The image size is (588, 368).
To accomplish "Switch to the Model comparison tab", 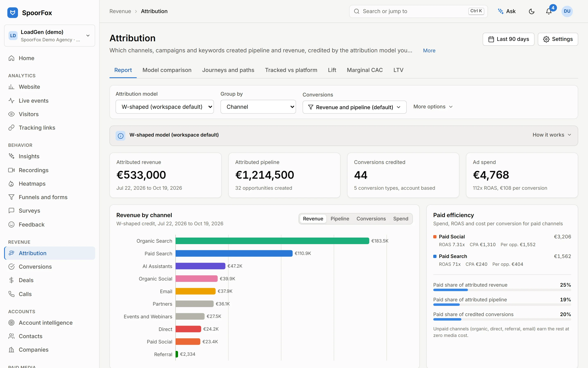I will click(x=167, y=70).
